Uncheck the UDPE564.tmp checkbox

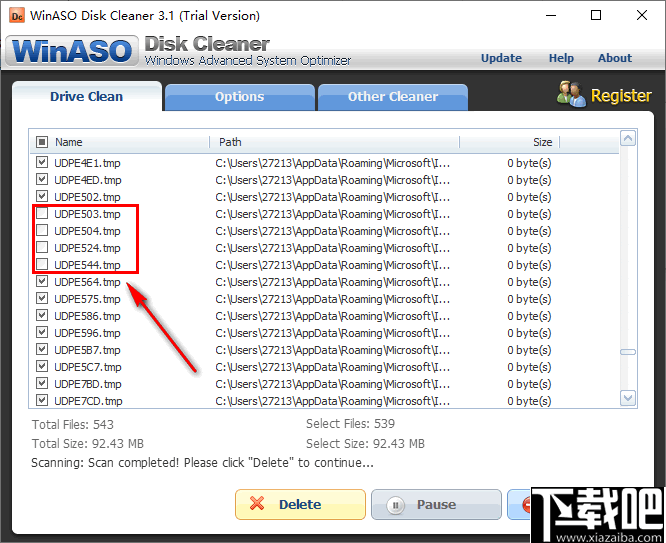(42, 281)
